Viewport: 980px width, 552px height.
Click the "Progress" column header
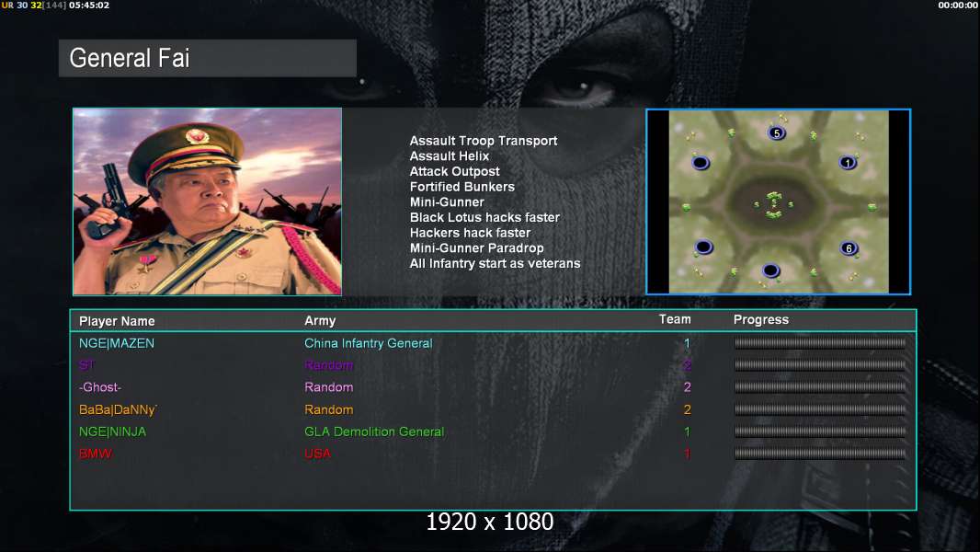pyautogui.click(x=760, y=320)
